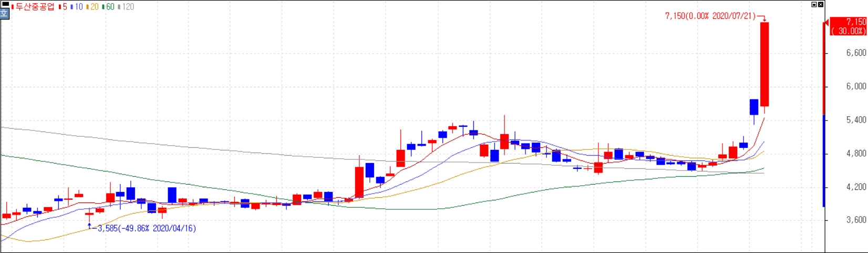Image resolution: width=868 pixels, height=253 pixels.
Task: Click the 4,800 price axis label
Action: point(856,154)
